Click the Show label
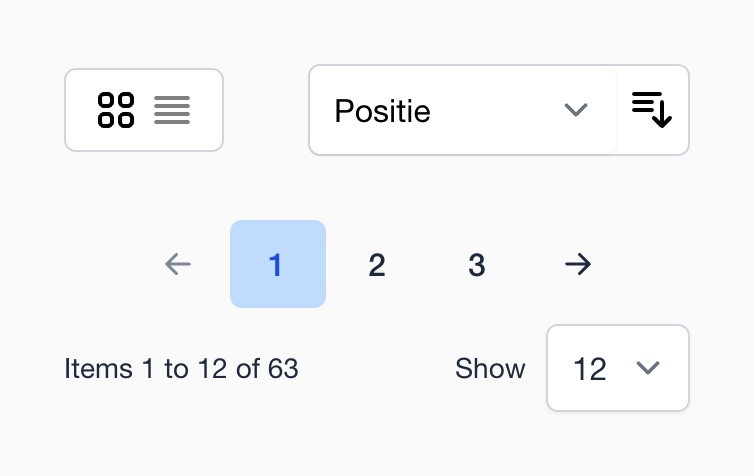 click(x=490, y=369)
